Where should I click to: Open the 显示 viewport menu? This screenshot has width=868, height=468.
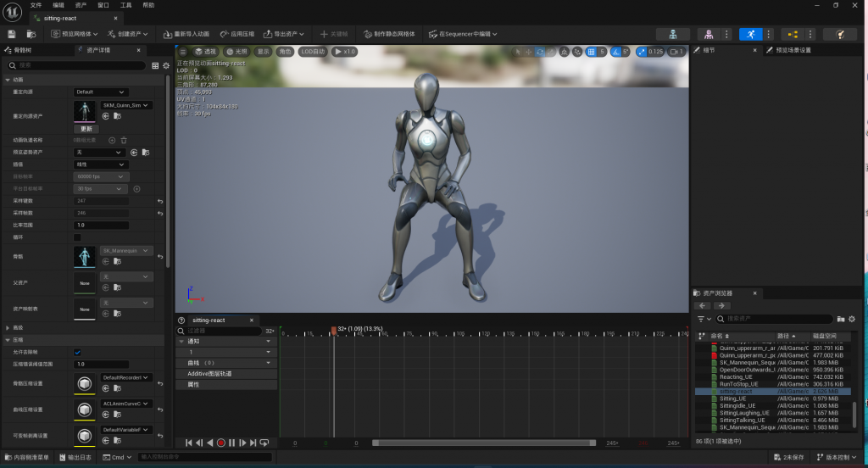pos(263,52)
